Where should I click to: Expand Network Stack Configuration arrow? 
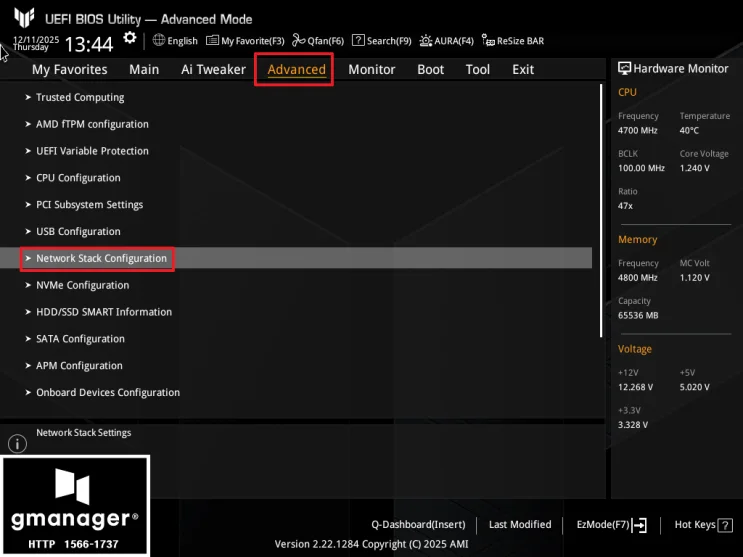point(28,258)
